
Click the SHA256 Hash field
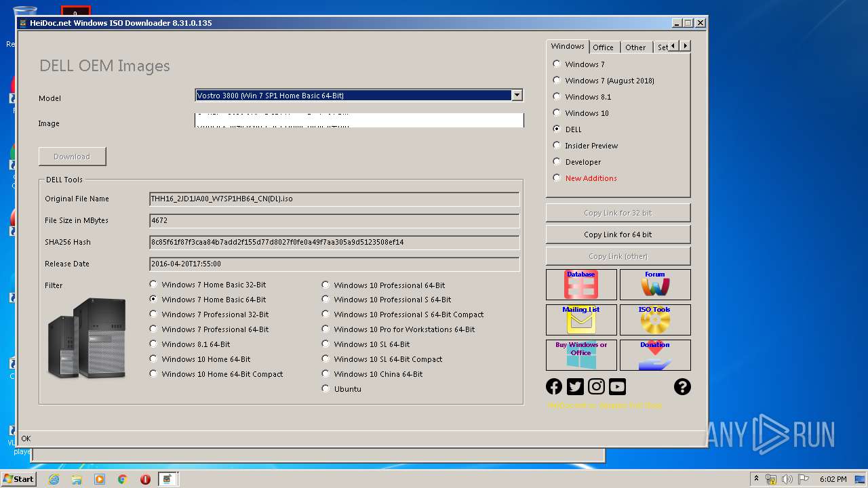334,242
